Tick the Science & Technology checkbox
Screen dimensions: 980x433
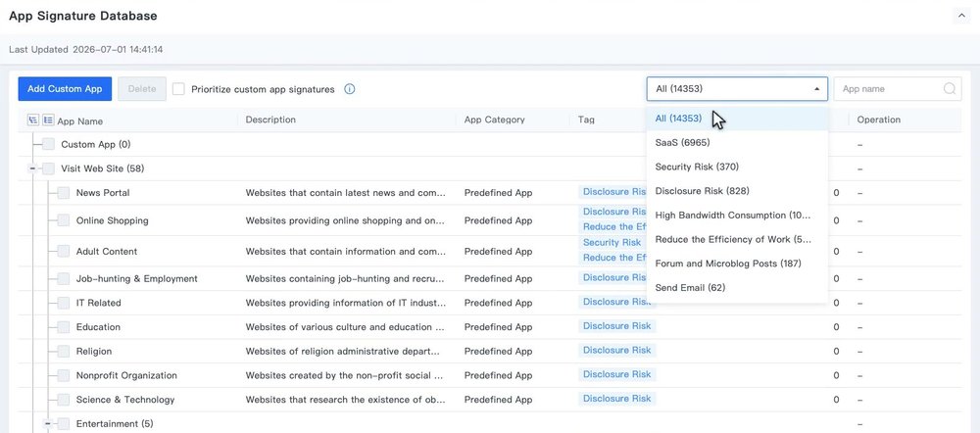(x=64, y=400)
